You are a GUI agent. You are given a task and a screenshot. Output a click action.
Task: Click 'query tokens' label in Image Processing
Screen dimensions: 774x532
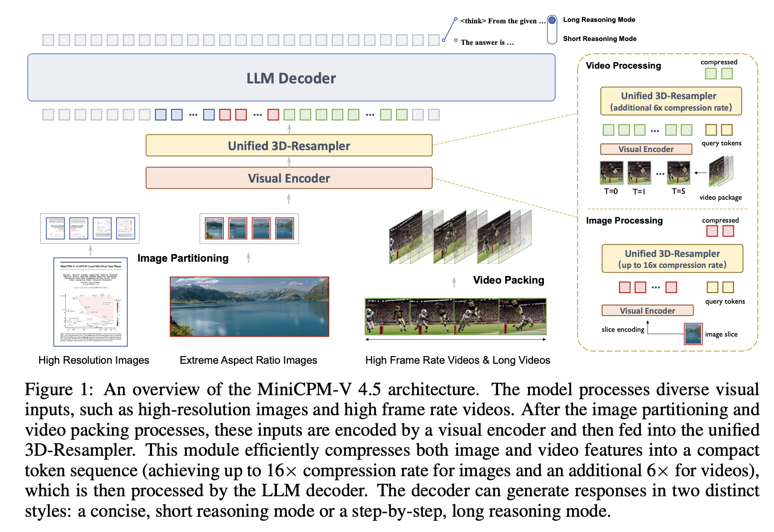point(725,301)
